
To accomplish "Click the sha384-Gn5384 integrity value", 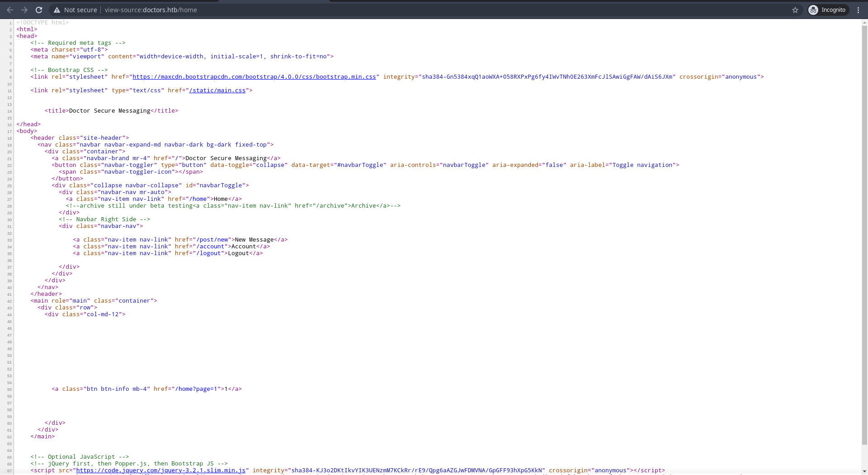I will (x=547, y=77).
